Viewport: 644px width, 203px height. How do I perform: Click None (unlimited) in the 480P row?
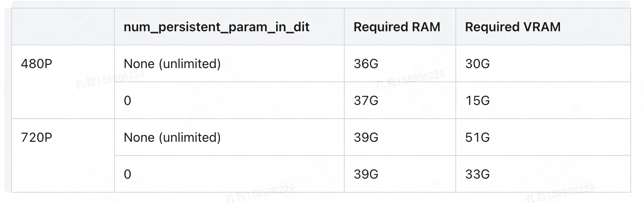[172, 64]
